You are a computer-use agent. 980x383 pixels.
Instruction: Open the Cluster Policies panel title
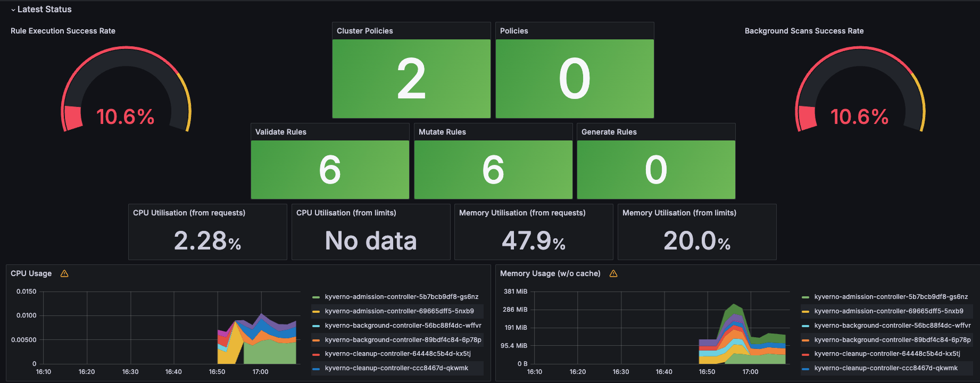coord(365,31)
